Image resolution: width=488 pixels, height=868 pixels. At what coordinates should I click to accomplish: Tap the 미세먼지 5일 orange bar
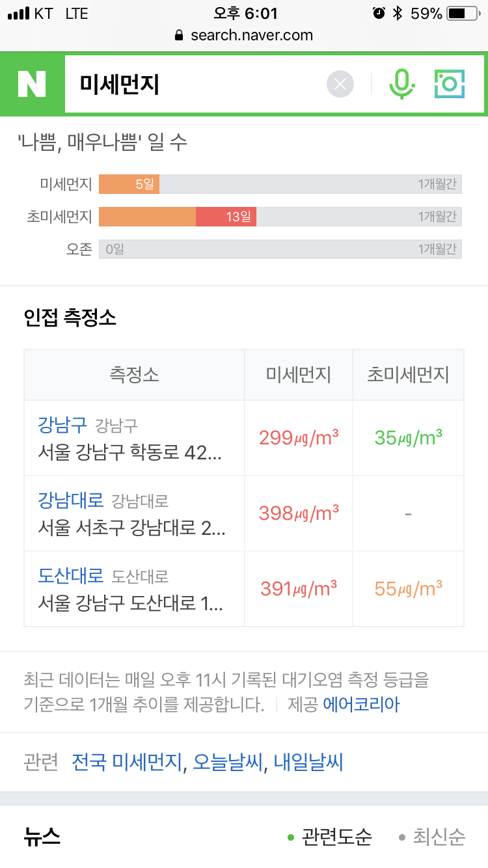tap(129, 184)
